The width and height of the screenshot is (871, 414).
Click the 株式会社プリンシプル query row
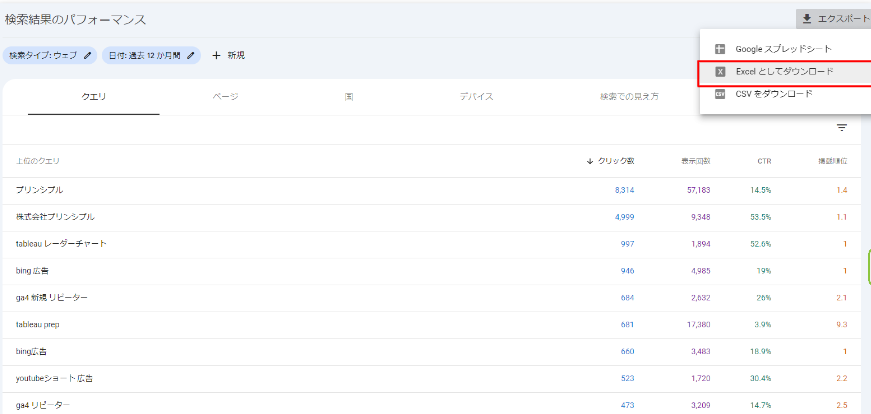pos(55,216)
